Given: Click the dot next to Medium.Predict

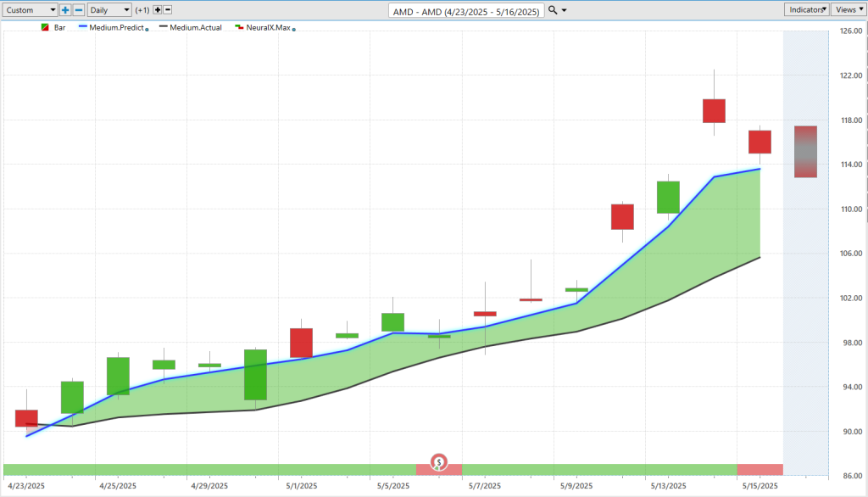Looking at the screenshot, I should pyautogui.click(x=147, y=30).
